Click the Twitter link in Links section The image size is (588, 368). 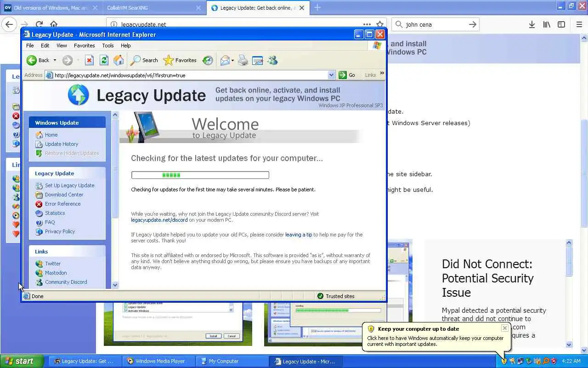tap(52, 264)
